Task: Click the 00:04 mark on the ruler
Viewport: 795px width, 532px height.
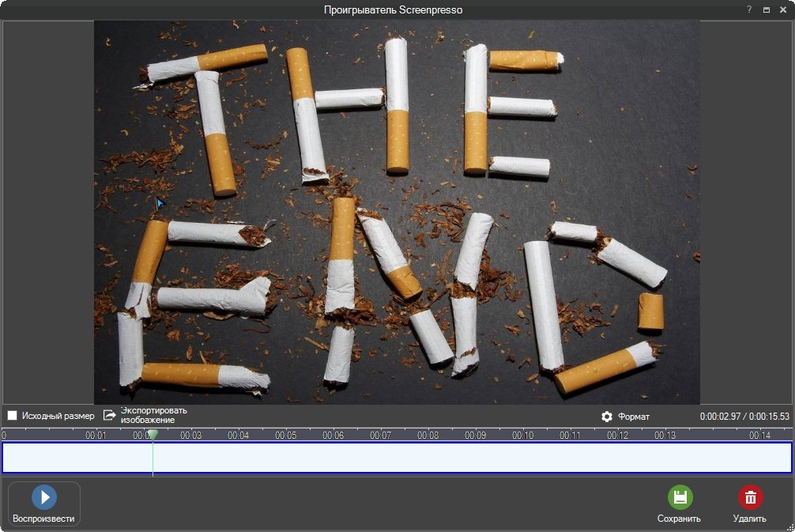Action: [x=238, y=435]
